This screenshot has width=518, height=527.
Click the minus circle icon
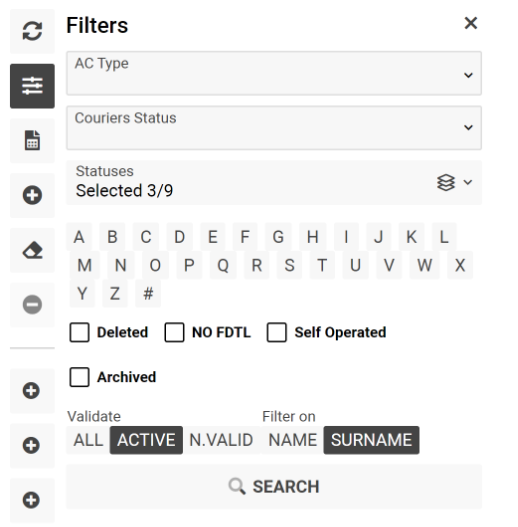click(x=32, y=305)
